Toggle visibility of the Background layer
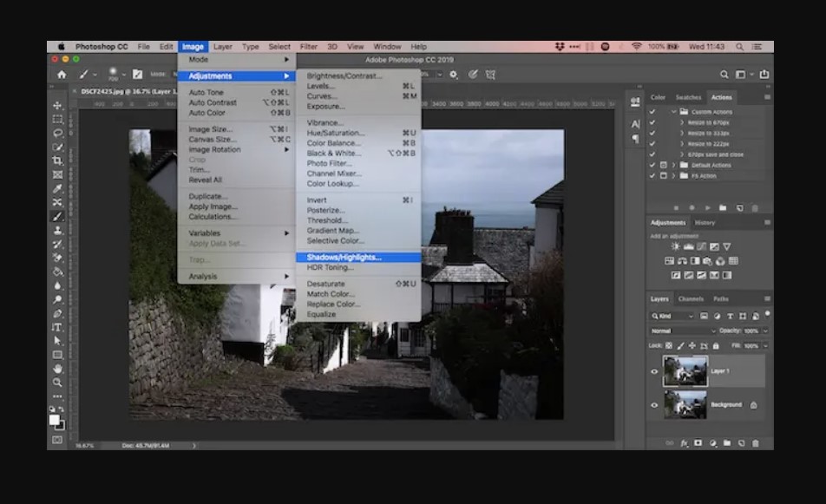The height and width of the screenshot is (504, 826). (654, 404)
